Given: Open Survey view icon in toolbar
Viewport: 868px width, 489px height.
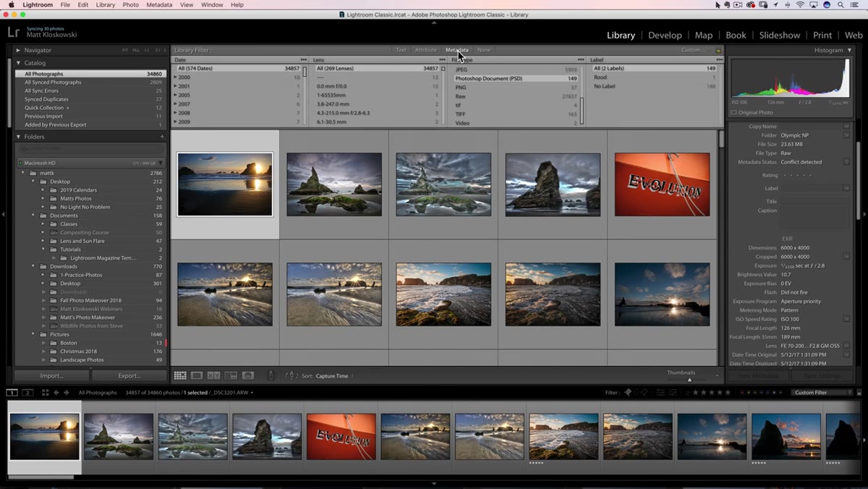Looking at the screenshot, I should click(x=231, y=375).
